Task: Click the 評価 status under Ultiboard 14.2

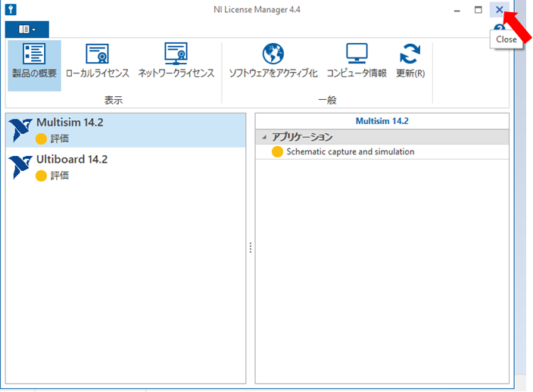Action: 60,176
